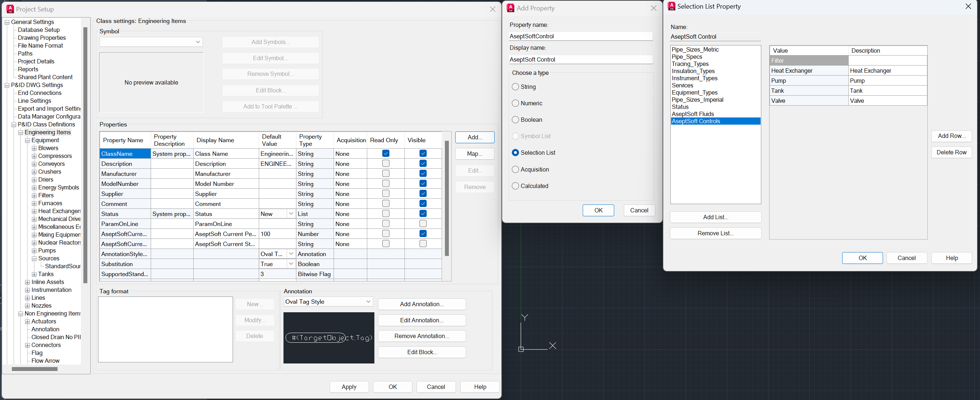This screenshot has height=400, width=980.
Task: Click Help in Selection List Property dialog
Action: click(x=951, y=258)
